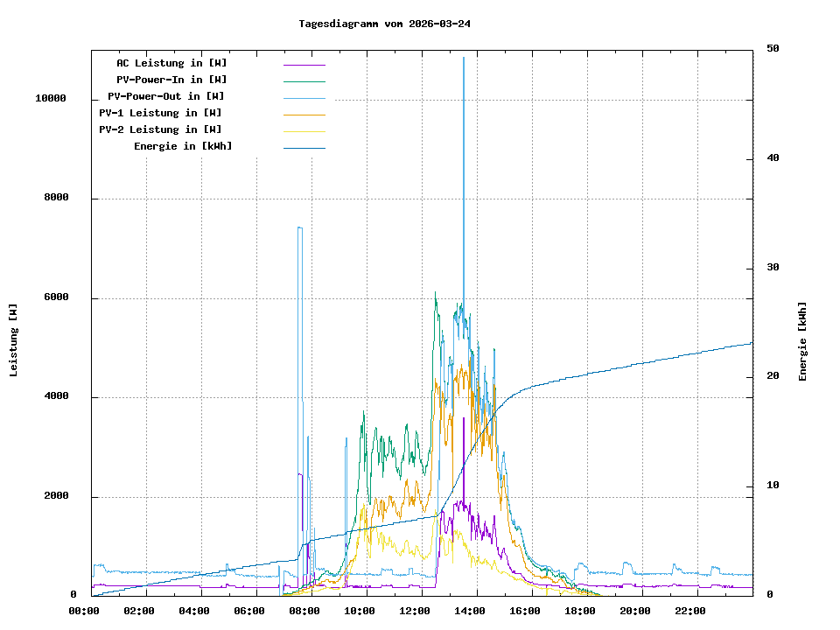The width and height of the screenshot is (840, 630).
Task: Click the purple AC Leistung legend line sample
Action: pos(304,65)
